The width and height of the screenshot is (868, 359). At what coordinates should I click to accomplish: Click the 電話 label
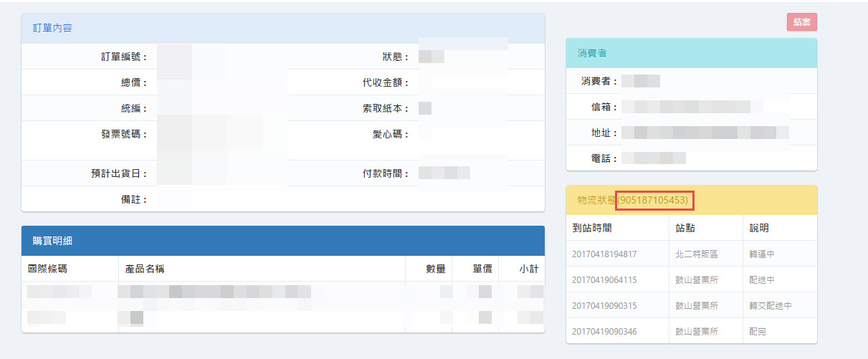[x=604, y=158]
